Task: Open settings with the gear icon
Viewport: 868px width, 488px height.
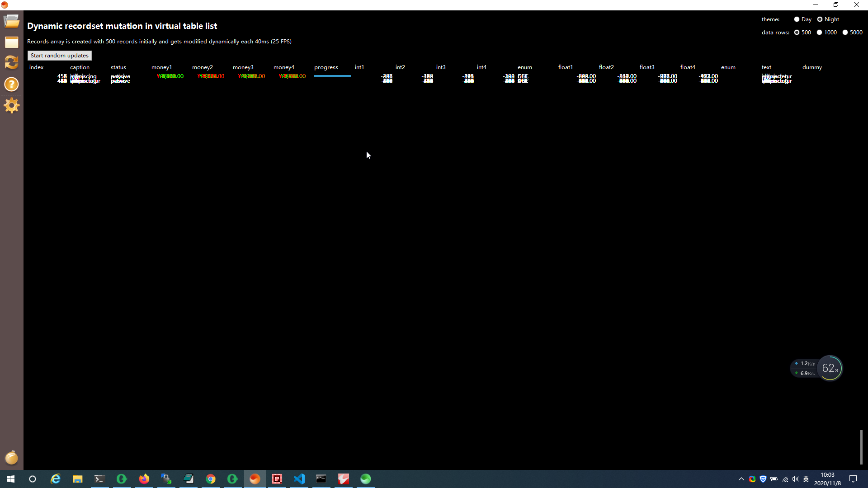Action: pos(11,106)
